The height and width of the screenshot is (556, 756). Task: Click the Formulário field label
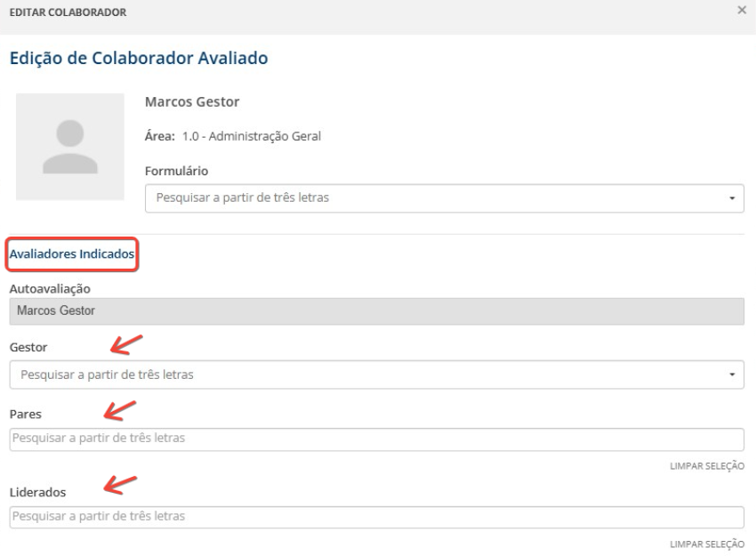176,170
